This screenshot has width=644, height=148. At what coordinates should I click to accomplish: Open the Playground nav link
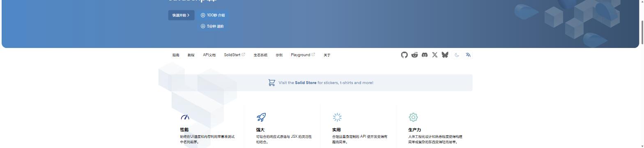(303, 55)
